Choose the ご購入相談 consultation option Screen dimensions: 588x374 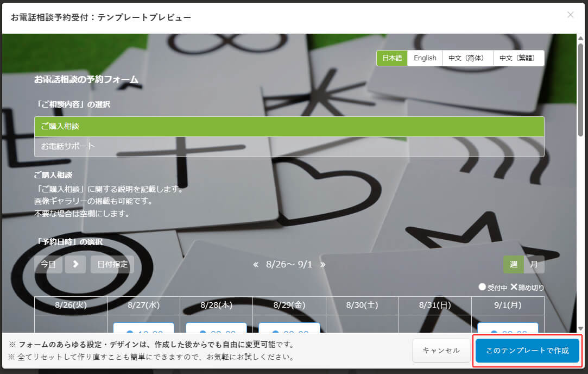pyautogui.click(x=289, y=126)
